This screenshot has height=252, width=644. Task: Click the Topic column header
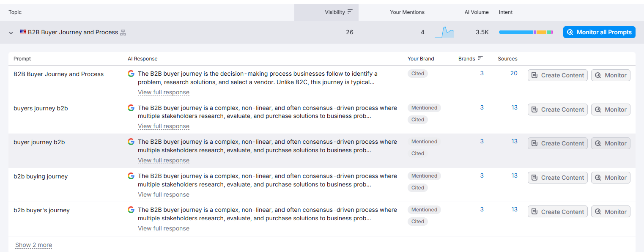pos(15,12)
